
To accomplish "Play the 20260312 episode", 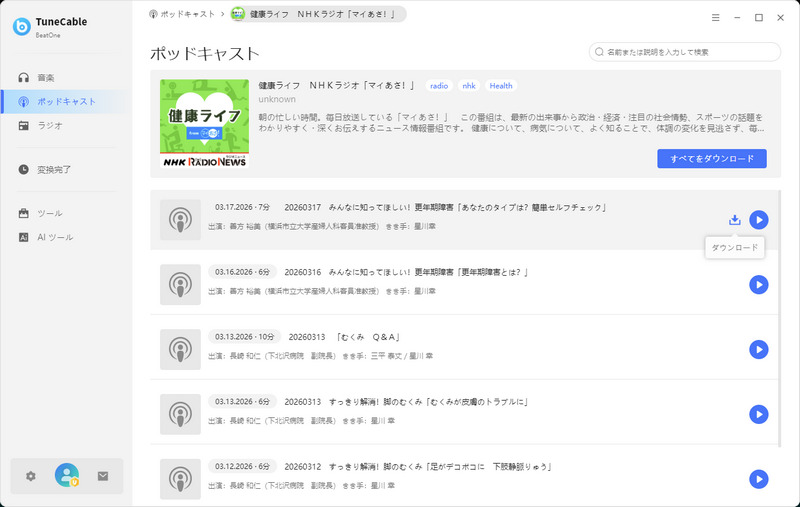I will (x=759, y=479).
